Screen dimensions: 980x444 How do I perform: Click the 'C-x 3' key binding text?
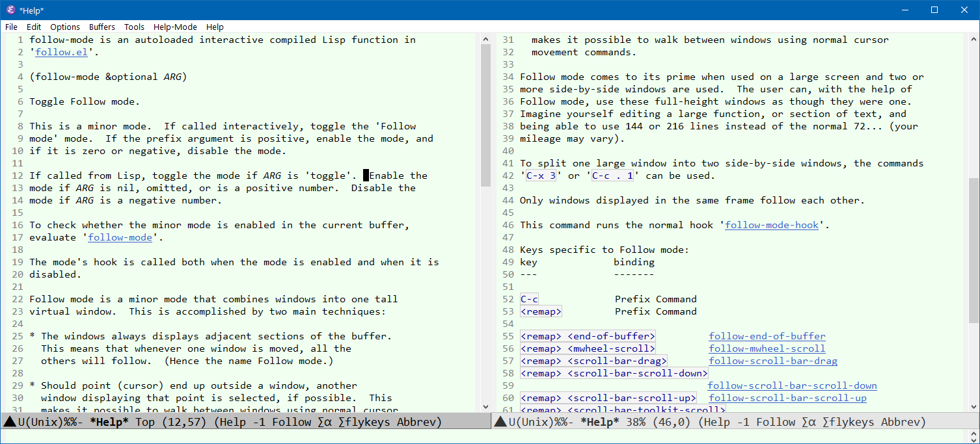[541, 176]
